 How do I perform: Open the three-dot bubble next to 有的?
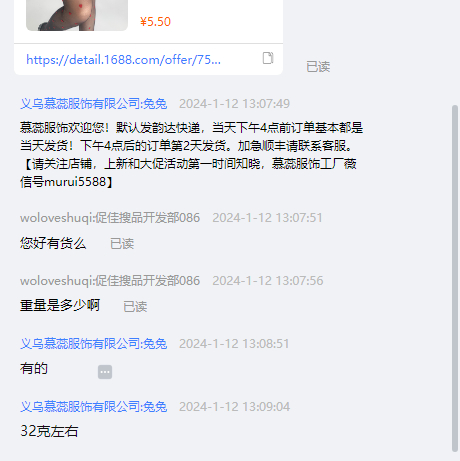tap(105, 372)
